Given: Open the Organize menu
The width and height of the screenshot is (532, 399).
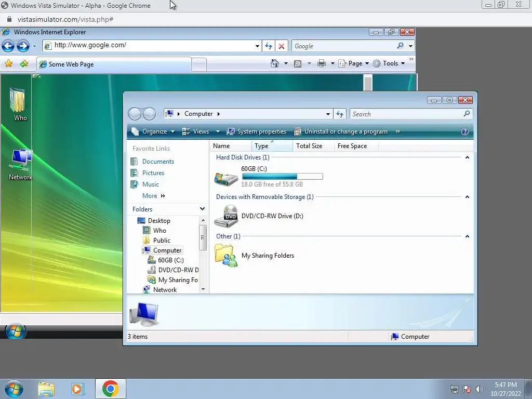Looking at the screenshot, I should (153, 131).
